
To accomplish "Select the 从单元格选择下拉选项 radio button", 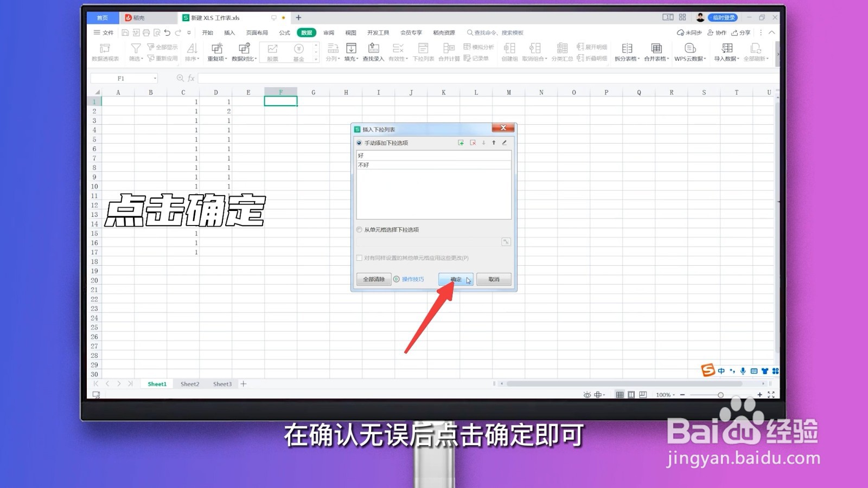I will coord(359,230).
